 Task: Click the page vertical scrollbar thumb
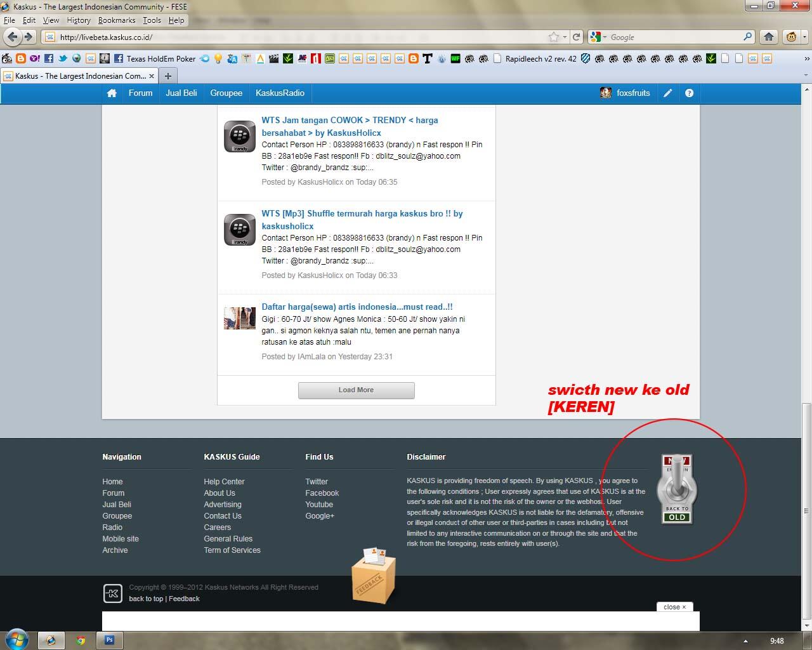(x=806, y=511)
